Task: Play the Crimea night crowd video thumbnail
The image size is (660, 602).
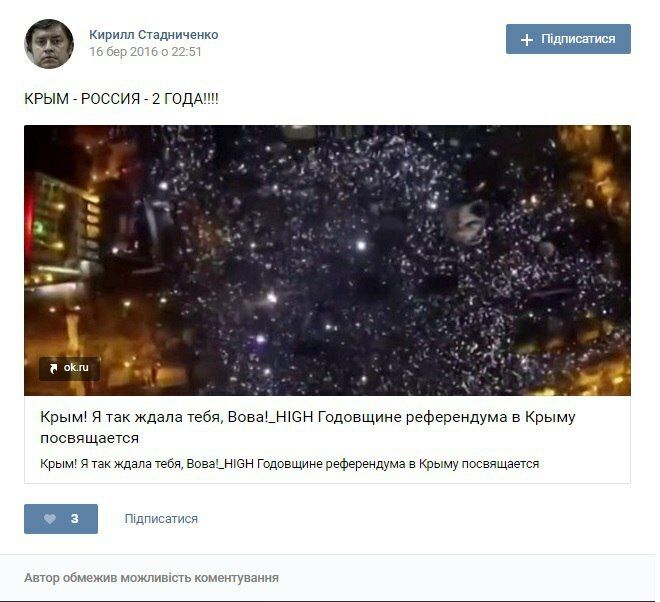Action: 327,260
